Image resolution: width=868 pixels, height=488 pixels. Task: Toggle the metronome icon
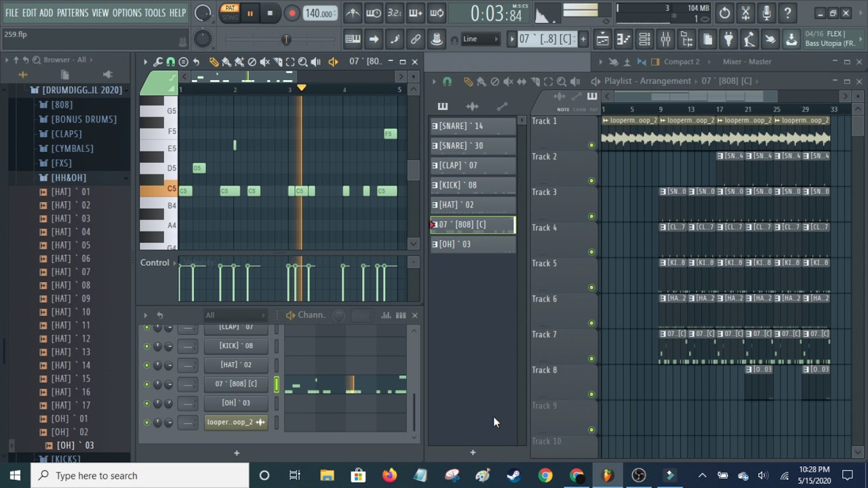353,13
